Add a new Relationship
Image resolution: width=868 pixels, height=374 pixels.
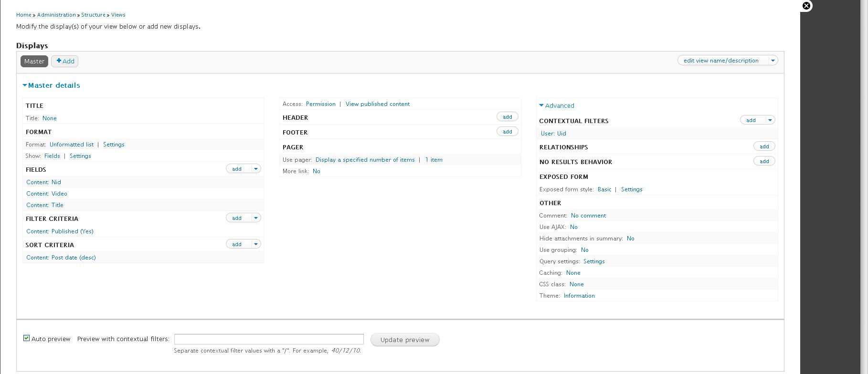(x=764, y=146)
